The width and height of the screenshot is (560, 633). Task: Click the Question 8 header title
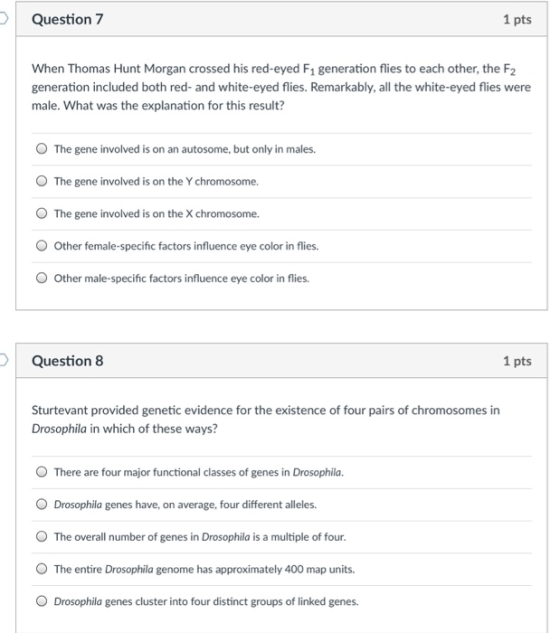click(x=67, y=361)
